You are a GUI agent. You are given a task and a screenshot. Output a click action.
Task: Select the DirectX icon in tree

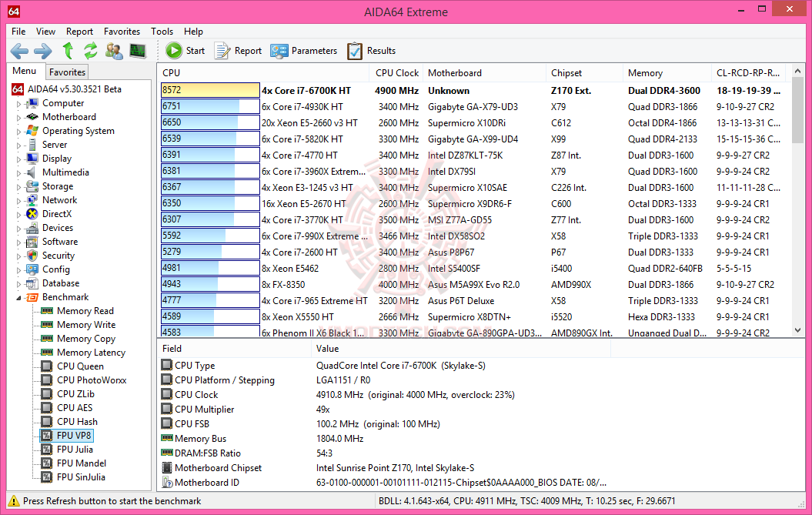tap(32, 214)
